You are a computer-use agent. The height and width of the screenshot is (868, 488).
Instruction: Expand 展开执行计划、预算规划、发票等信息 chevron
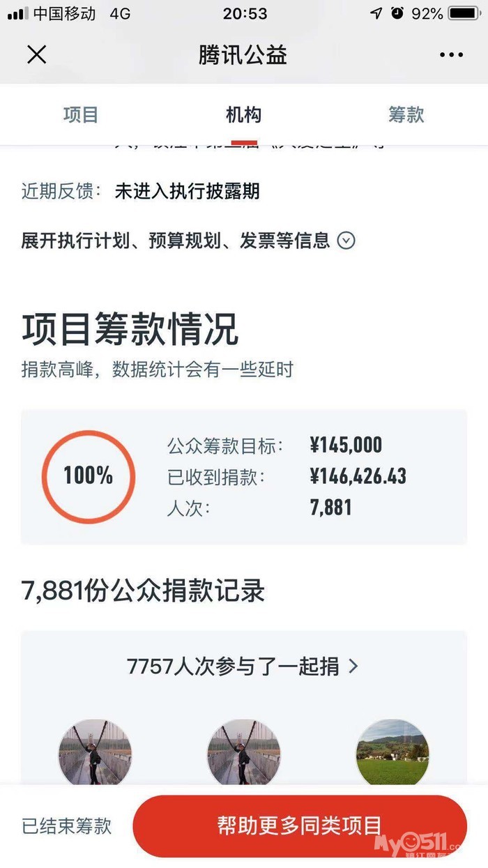point(346,241)
